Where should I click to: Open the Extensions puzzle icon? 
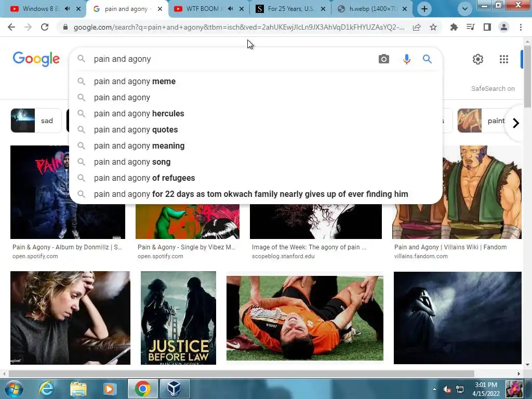454,27
